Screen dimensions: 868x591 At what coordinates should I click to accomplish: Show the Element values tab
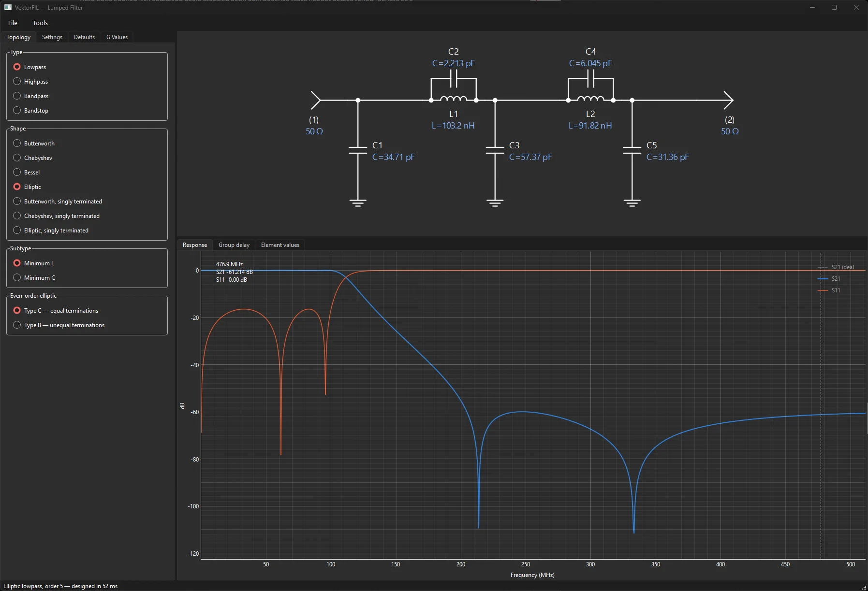280,245
